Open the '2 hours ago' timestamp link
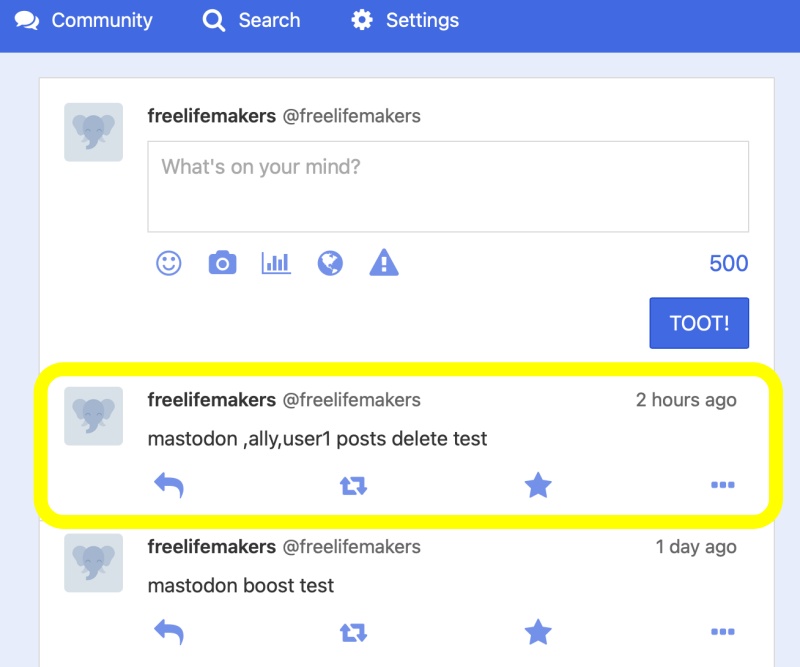Image resolution: width=800 pixels, height=667 pixels. [x=686, y=400]
